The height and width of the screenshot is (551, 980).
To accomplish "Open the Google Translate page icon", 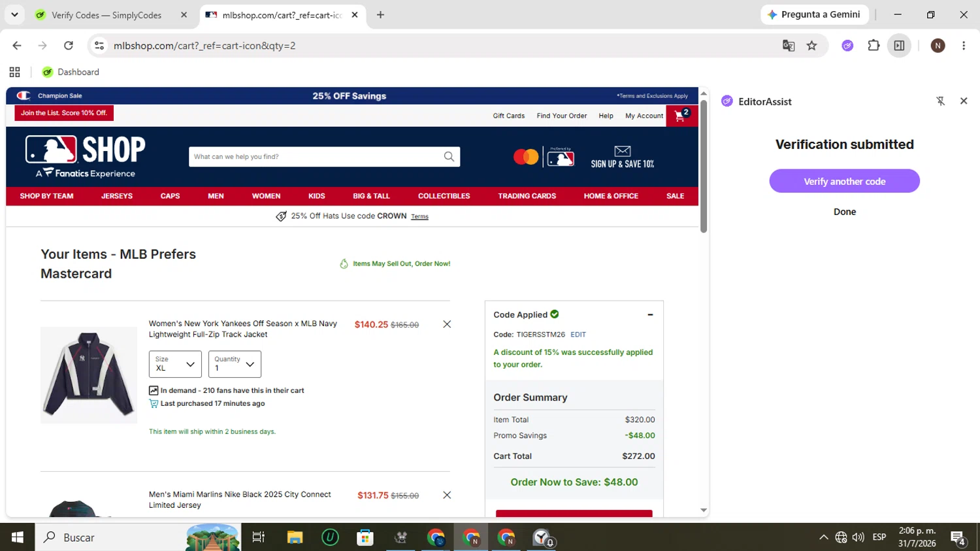I will click(789, 46).
